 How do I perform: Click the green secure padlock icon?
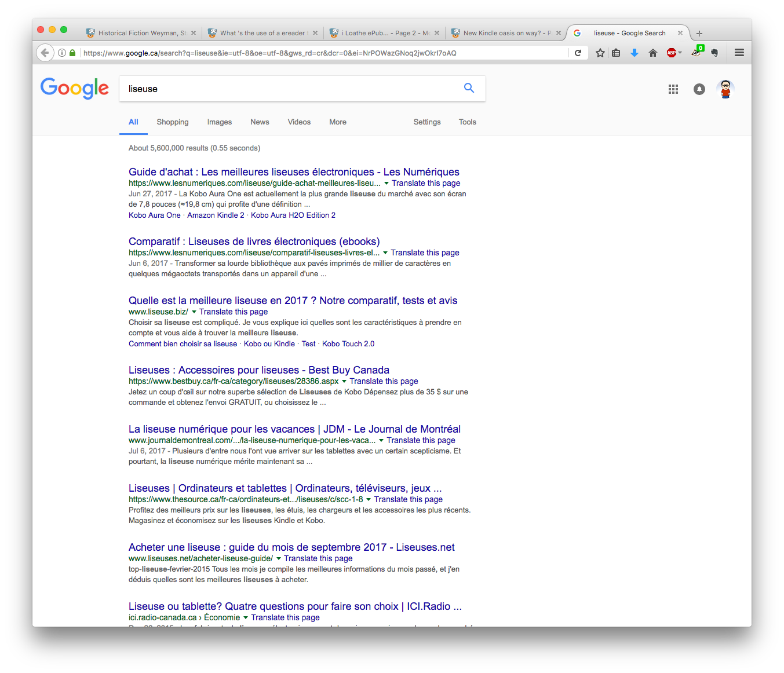pos(72,53)
